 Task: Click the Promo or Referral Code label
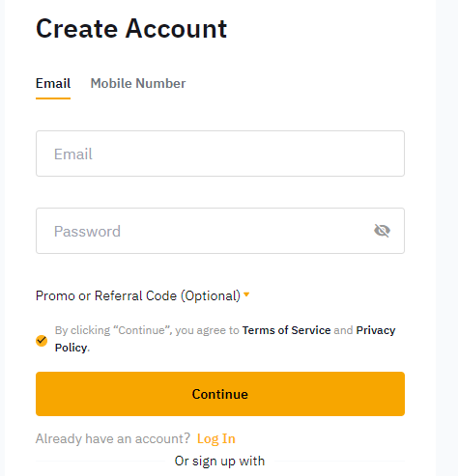pyautogui.click(x=138, y=295)
